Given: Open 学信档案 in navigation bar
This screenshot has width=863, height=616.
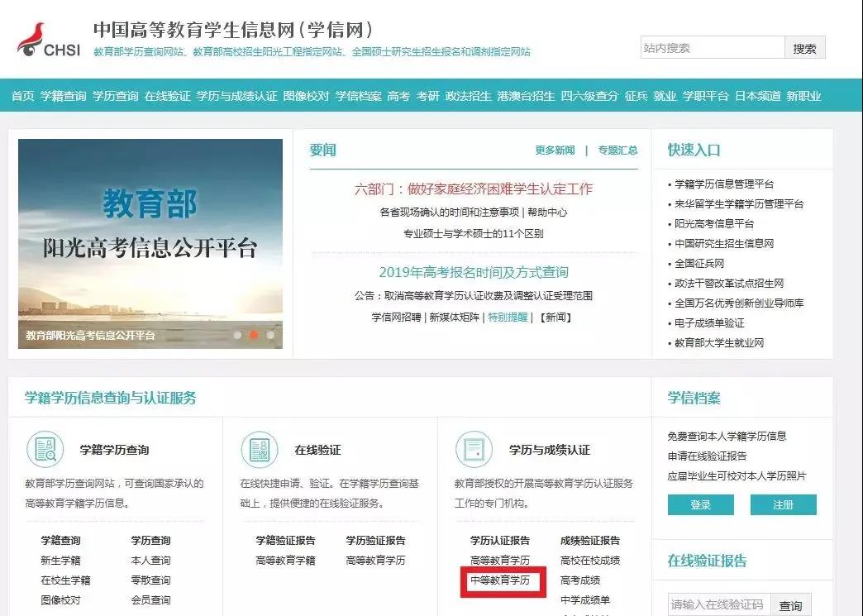Looking at the screenshot, I should [358, 96].
